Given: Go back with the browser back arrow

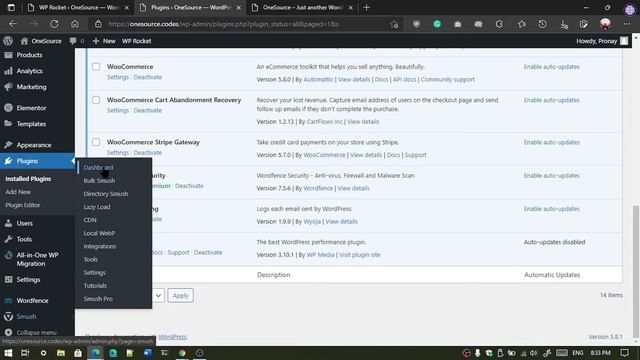Looking at the screenshot, I should click(x=13, y=24).
